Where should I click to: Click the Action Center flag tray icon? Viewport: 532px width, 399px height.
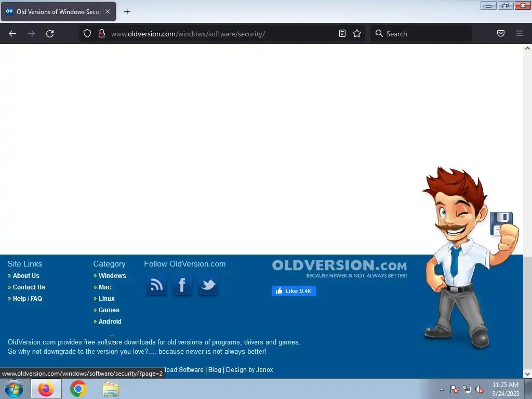[455, 390]
